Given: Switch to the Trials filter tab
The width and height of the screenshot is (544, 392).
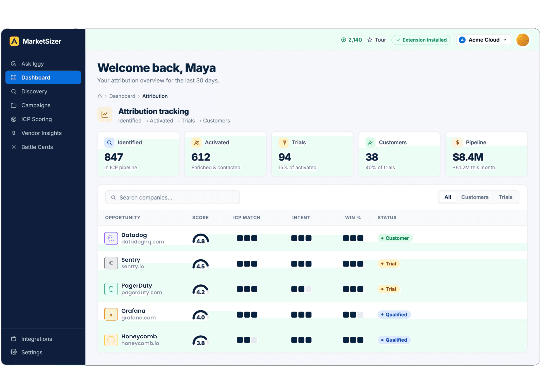Looking at the screenshot, I should [x=506, y=197].
